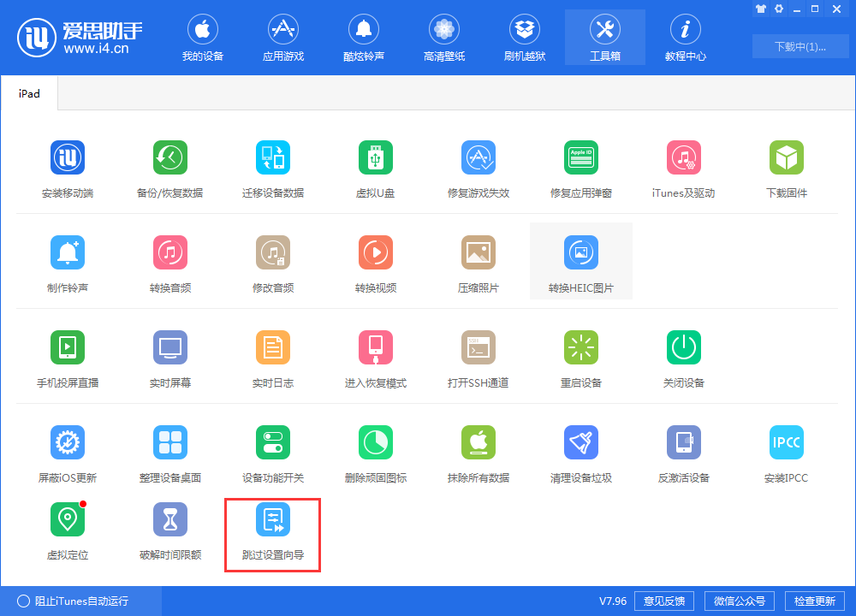Open the 下载固件 firmware download tool
Image resolution: width=856 pixels, height=616 pixels.
click(787, 167)
